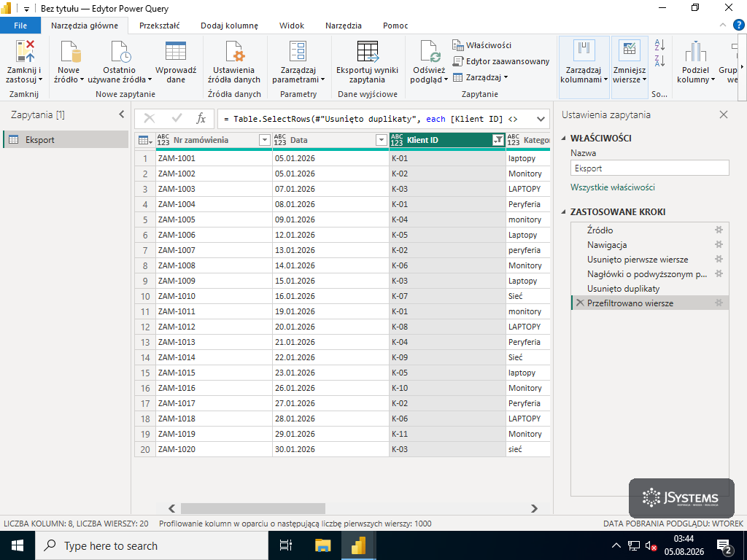Click Ostatnio używane źródła icon
The image size is (747, 560).
tap(120, 52)
